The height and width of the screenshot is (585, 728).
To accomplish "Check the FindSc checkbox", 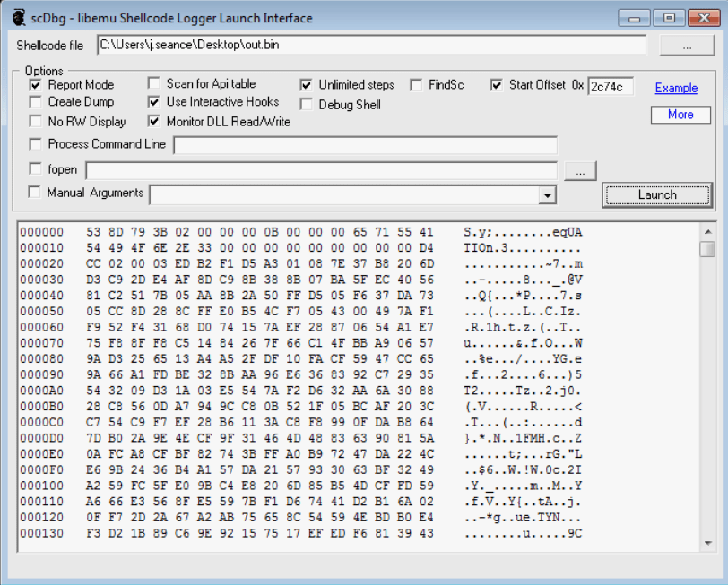I will 416,85.
